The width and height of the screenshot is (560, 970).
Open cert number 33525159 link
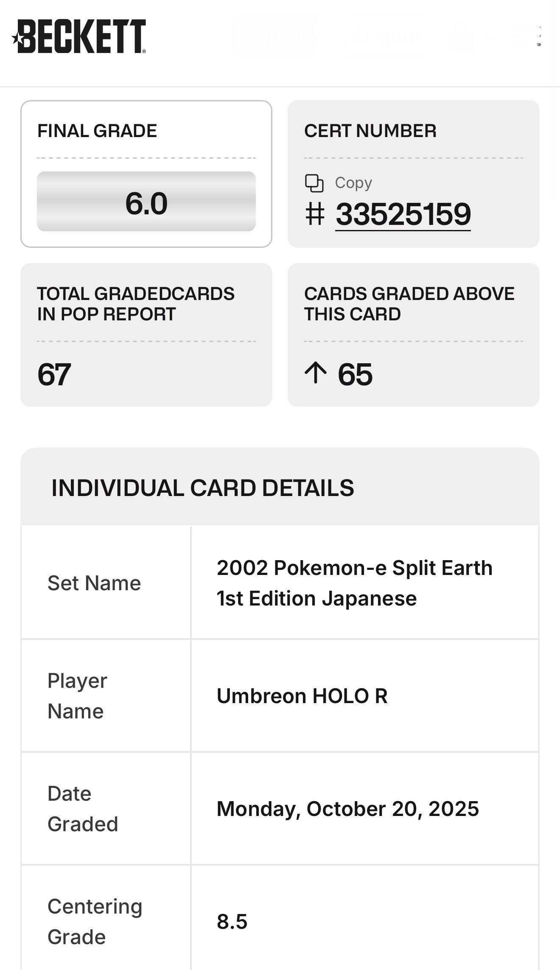[x=403, y=214]
